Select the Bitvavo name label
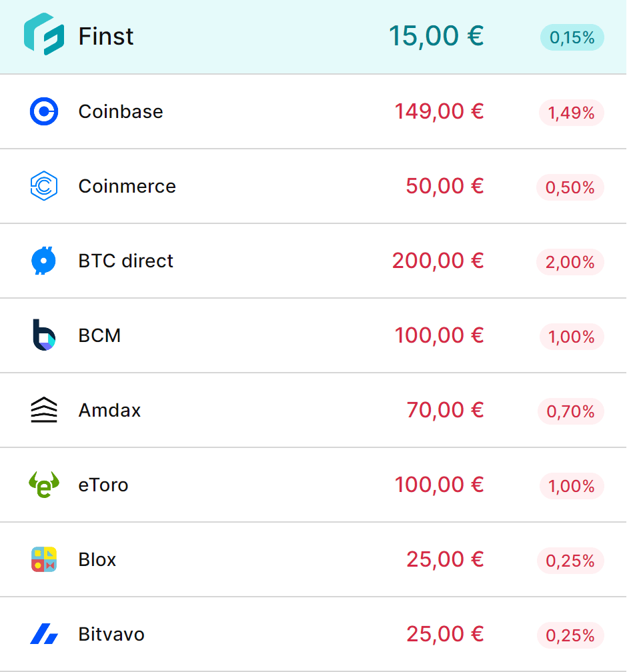The height and width of the screenshot is (672, 627). [111, 634]
